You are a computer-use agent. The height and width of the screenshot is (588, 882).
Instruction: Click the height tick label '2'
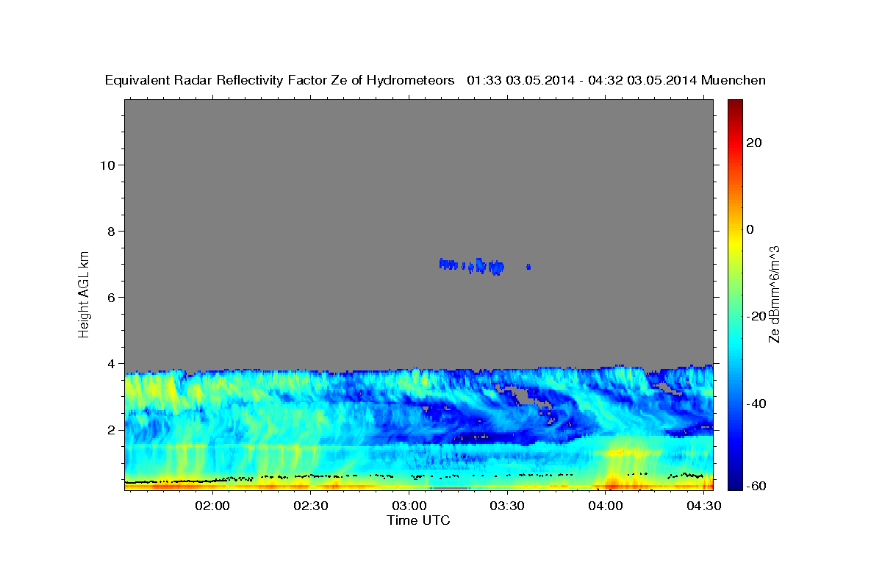[x=110, y=429]
